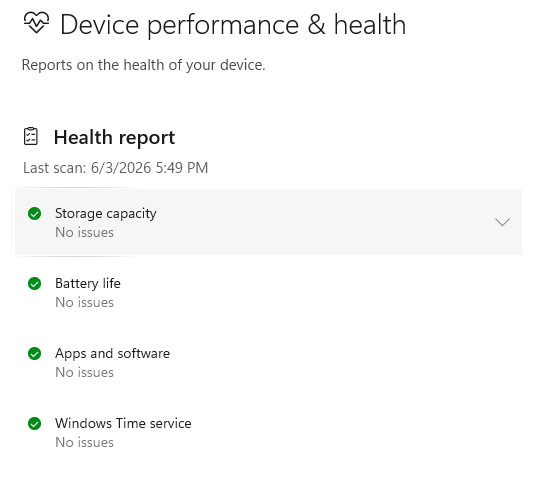542x484 pixels.
Task: Click 'No issues' under Battery life
Action: pyautogui.click(x=84, y=302)
